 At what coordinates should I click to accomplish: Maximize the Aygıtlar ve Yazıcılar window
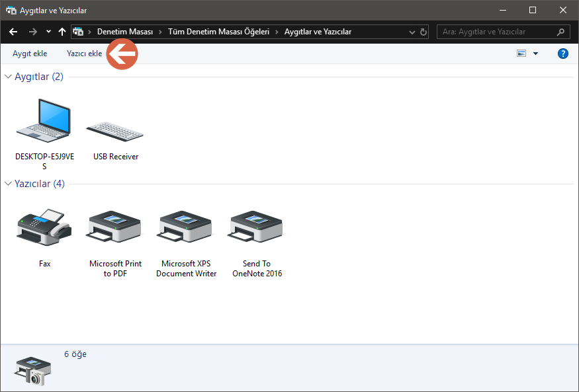[533, 11]
